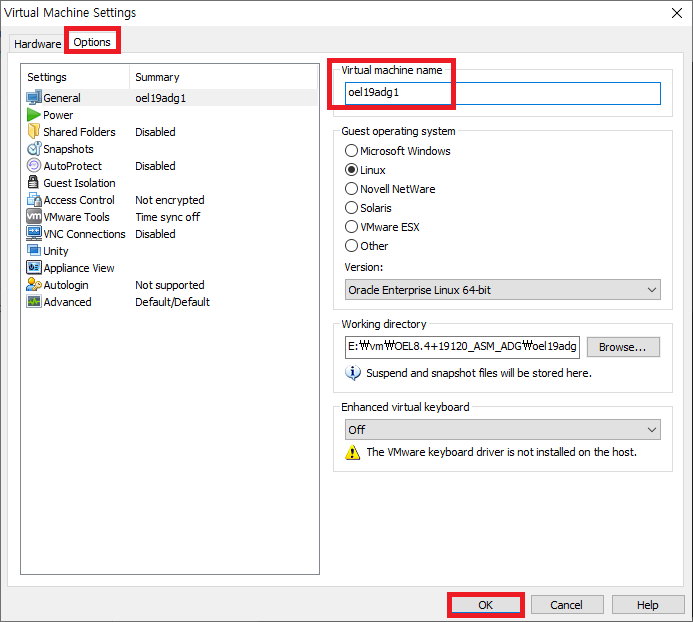Click the OK button
Image resolution: width=693 pixels, height=622 pixels.
(485, 605)
